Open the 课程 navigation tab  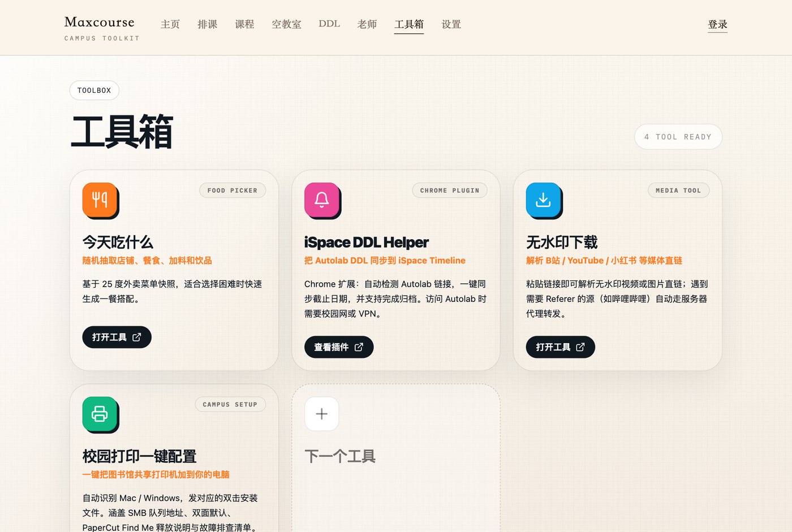click(244, 24)
